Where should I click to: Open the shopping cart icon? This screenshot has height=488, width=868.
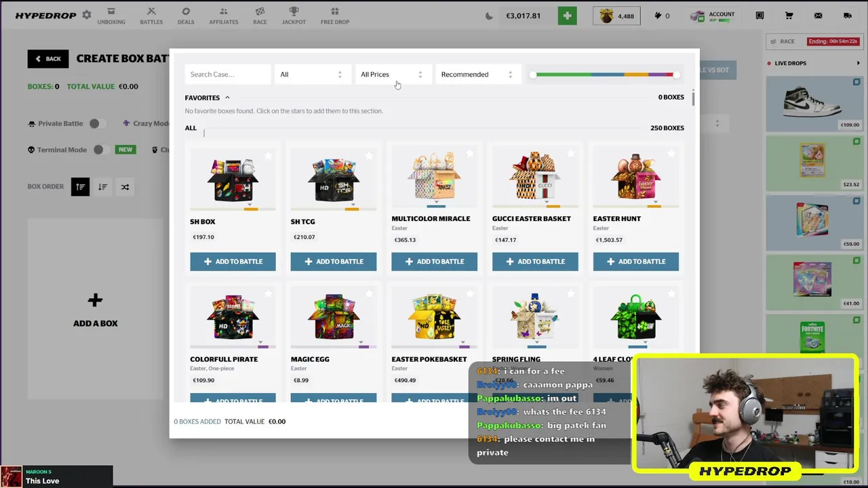pyautogui.click(x=789, y=16)
